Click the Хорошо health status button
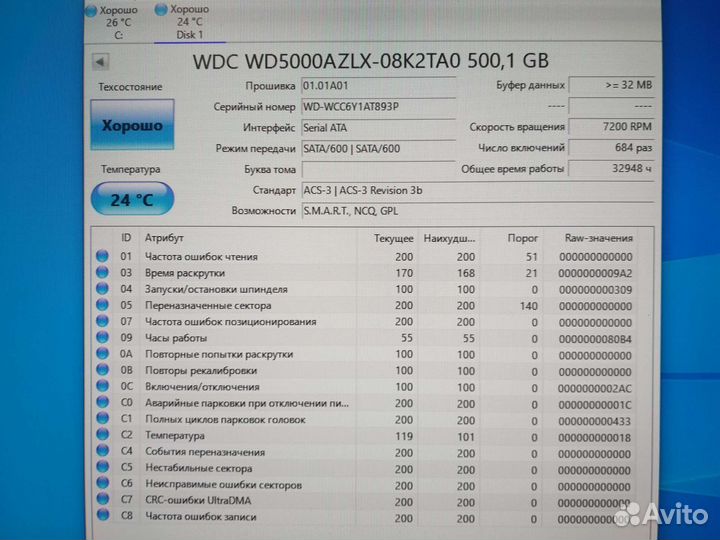Viewport: 720px width, 540px height. pyautogui.click(x=132, y=125)
